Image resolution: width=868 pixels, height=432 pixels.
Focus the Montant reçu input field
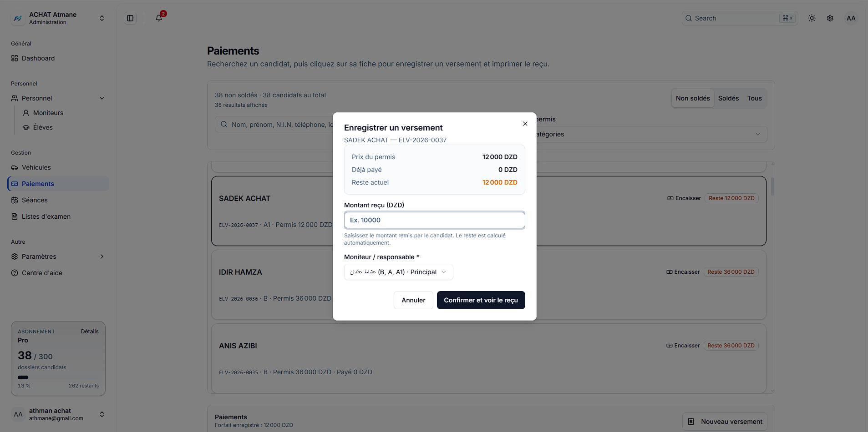434,220
